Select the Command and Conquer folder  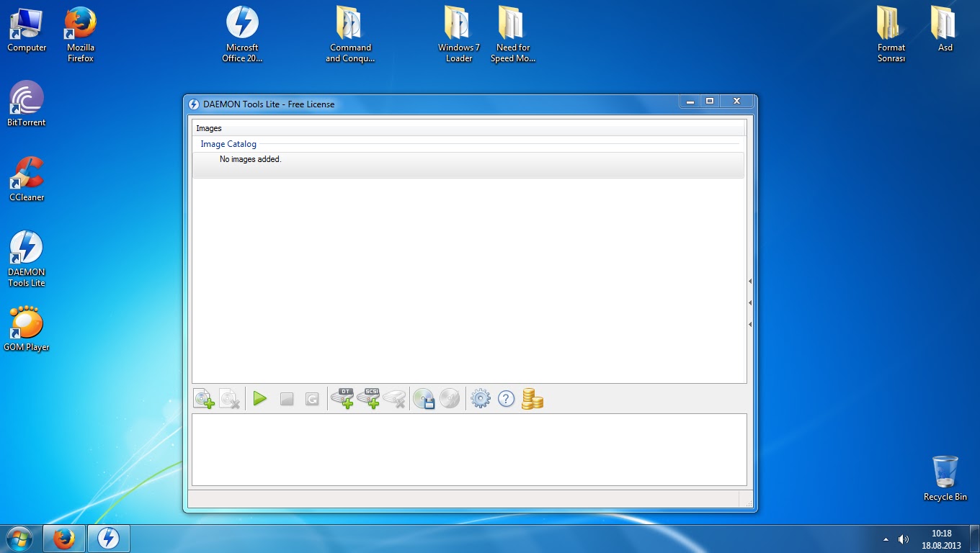pos(350,35)
